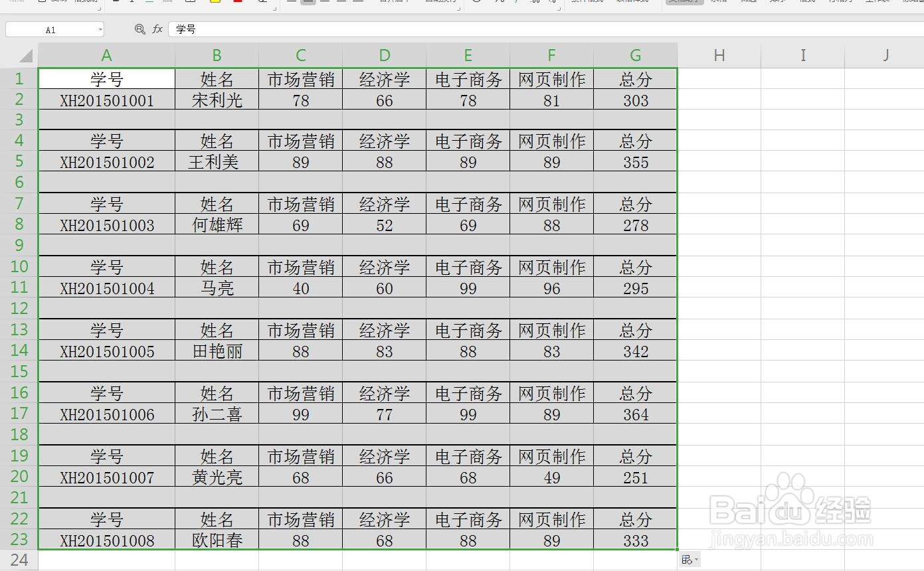Screen dimensions: 924x571
Task: Select column G header
Action: (636, 56)
